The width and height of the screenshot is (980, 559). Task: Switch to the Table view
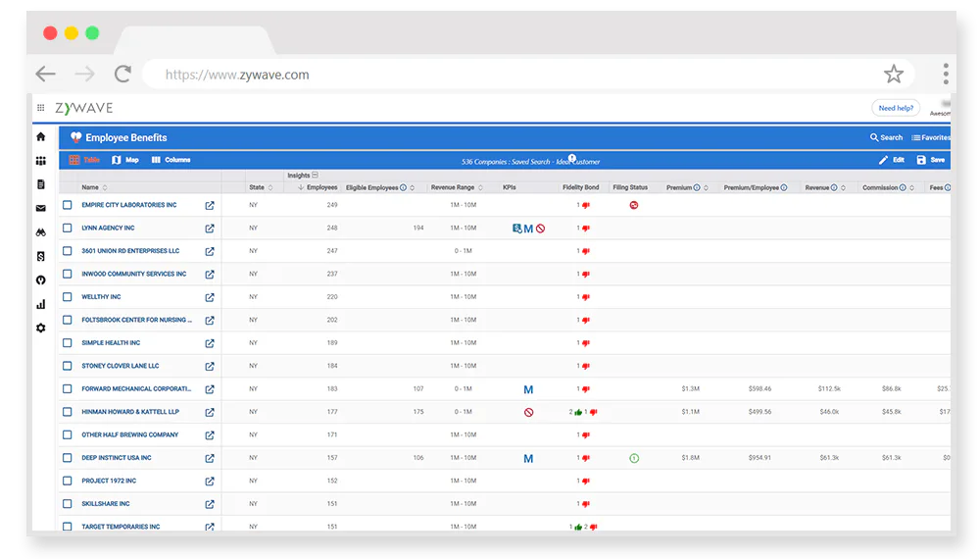point(84,160)
